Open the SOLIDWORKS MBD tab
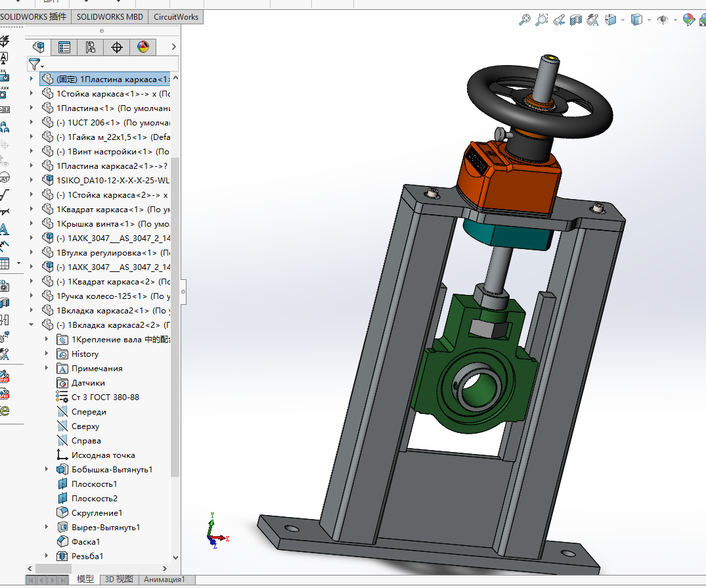Screen dimensions: 706x588 point(110,16)
